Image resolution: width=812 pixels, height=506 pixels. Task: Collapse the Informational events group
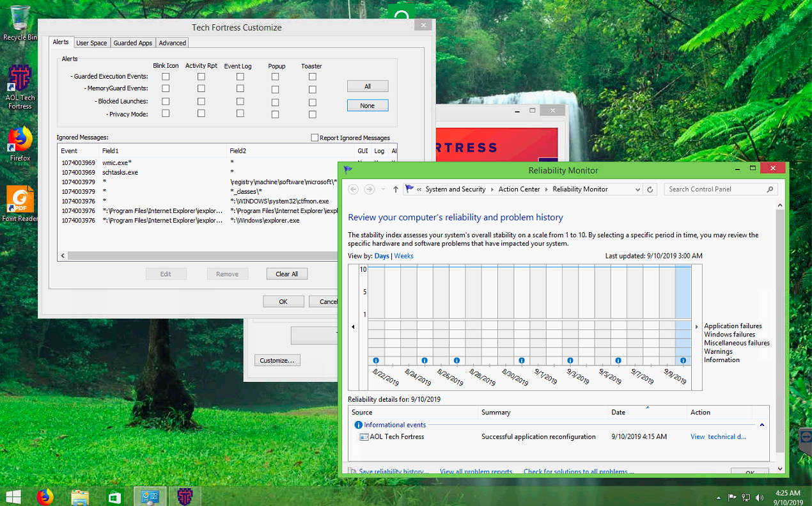(x=761, y=425)
